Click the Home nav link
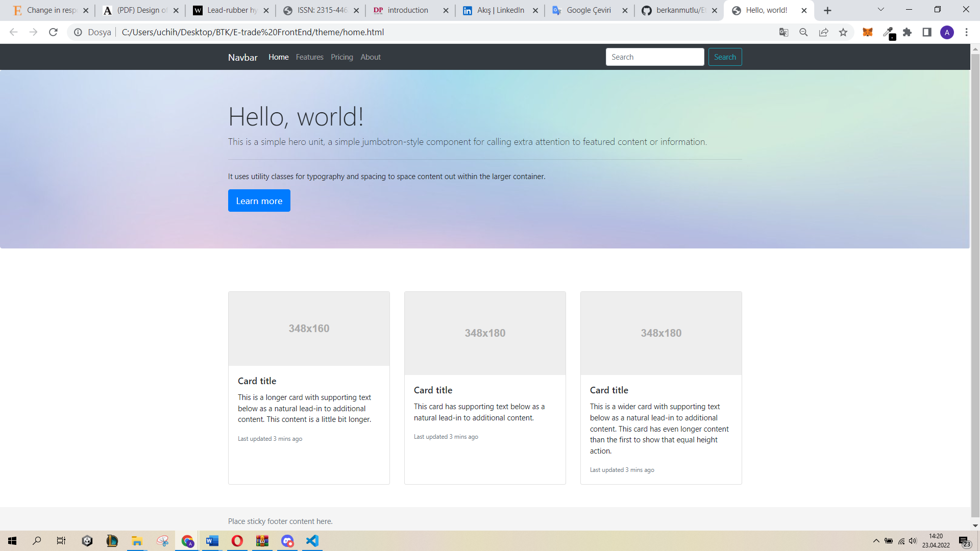The width and height of the screenshot is (980, 551). click(278, 57)
